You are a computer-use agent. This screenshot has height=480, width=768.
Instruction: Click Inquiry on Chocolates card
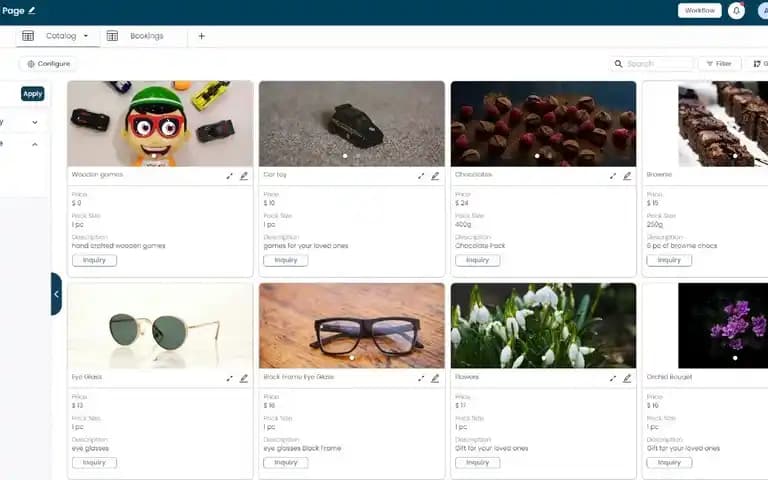click(478, 260)
